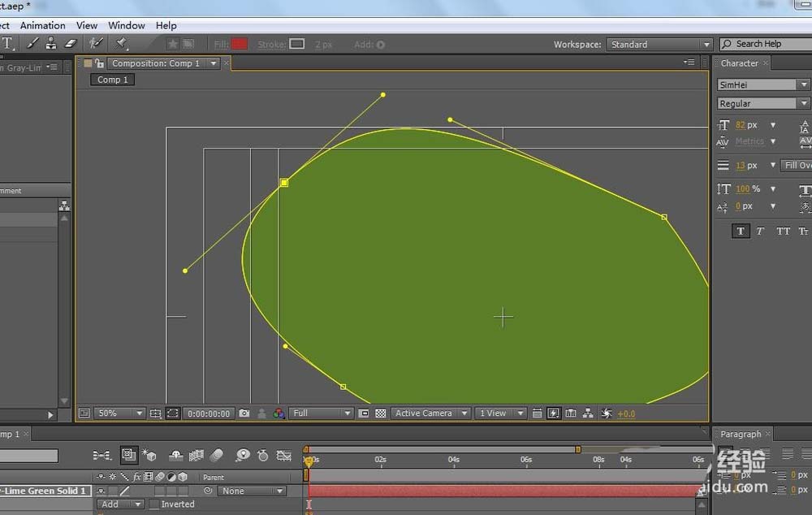
Task: Open the 50% magnification dropdown
Action: click(119, 413)
